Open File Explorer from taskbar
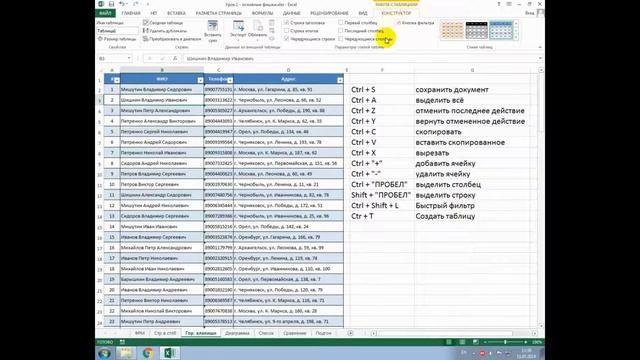The height and width of the screenshot is (360, 640). coord(126,353)
